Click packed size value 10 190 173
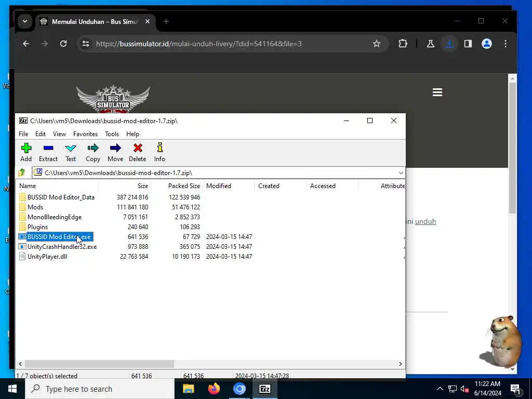This screenshot has width=532, height=399. [186, 256]
